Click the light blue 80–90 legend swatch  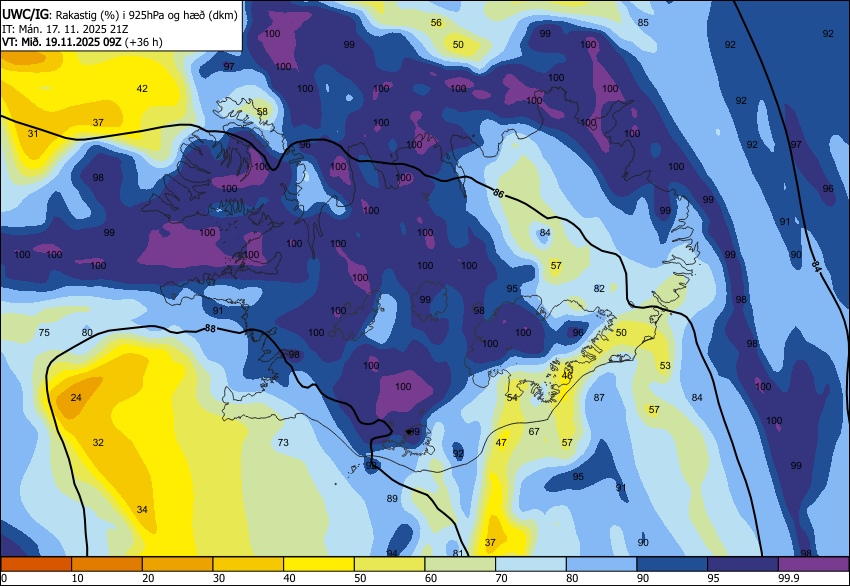(602, 564)
